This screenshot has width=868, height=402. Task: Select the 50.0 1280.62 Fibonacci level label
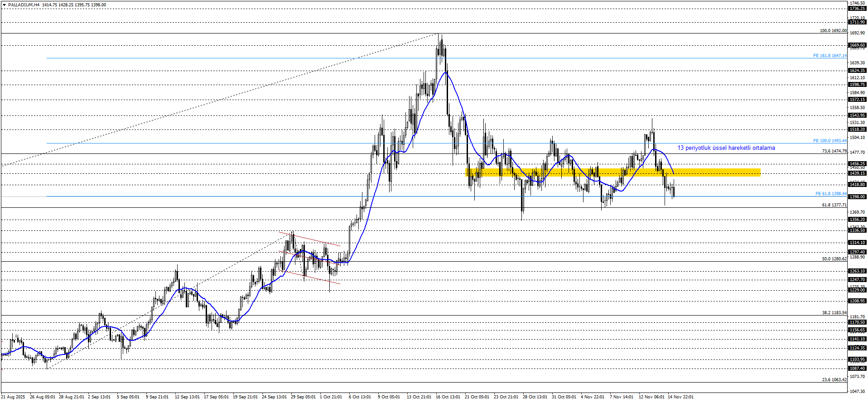click(x=834, y=259)
